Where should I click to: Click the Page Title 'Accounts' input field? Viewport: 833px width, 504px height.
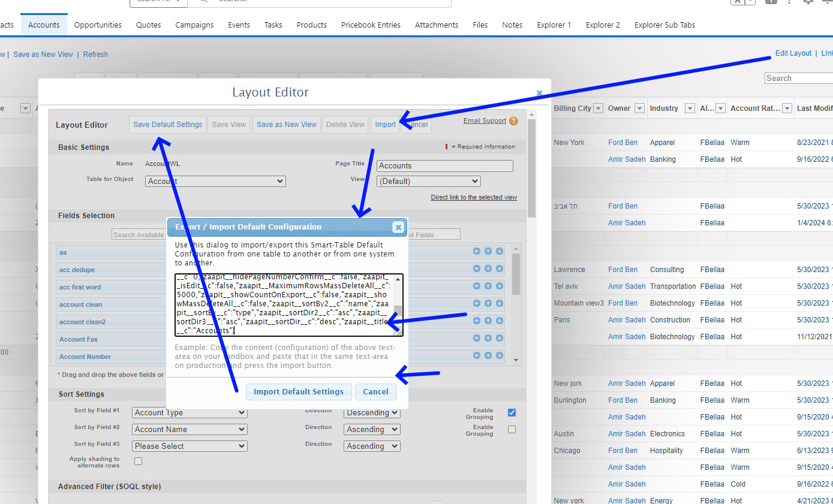pos(445,166)
